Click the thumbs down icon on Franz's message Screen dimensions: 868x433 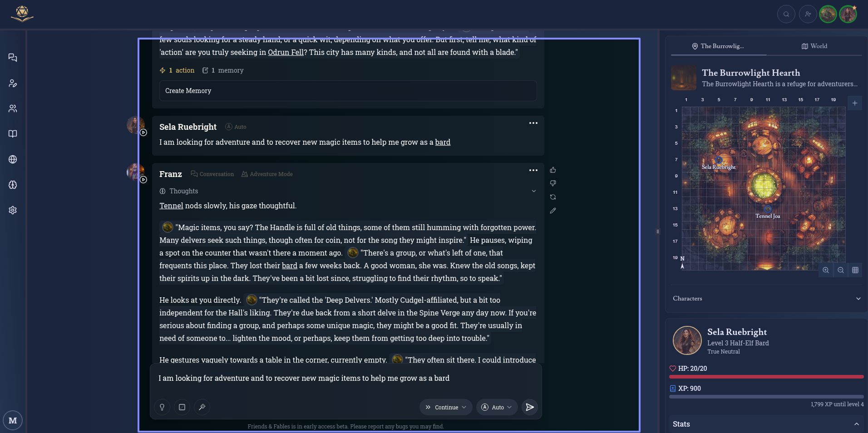552,183
